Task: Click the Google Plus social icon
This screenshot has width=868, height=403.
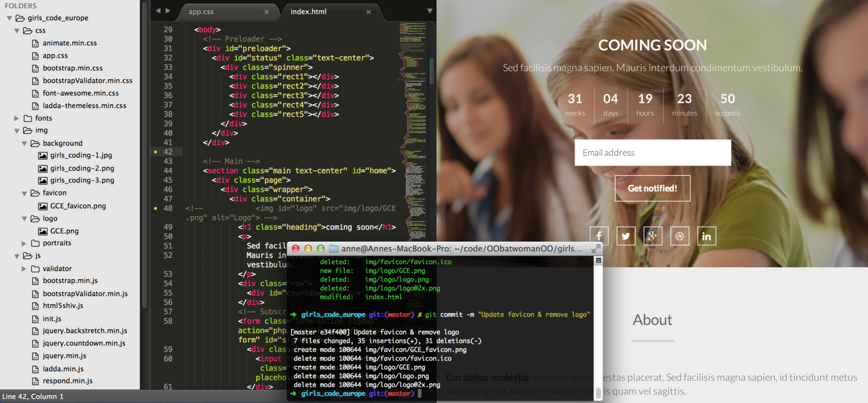Action: point(653,236)
